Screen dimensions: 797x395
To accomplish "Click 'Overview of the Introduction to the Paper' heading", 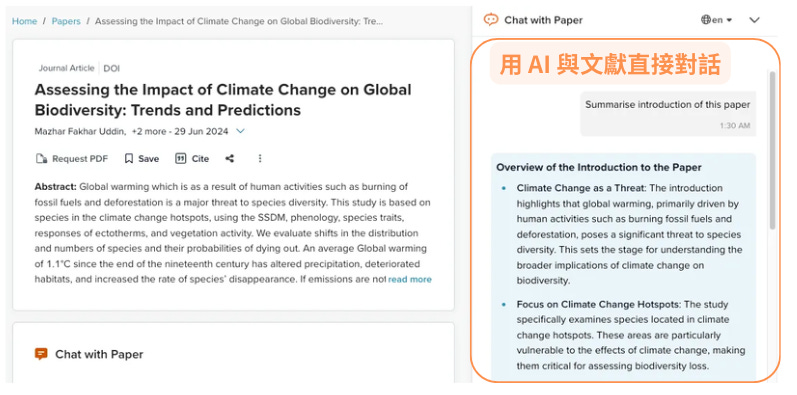I will point(599,167).
